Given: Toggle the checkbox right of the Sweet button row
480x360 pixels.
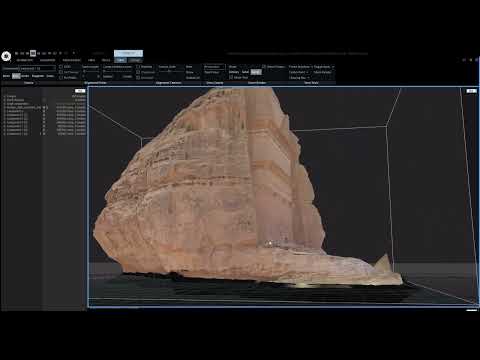Looking at the screenshot, I should [264, 67].
